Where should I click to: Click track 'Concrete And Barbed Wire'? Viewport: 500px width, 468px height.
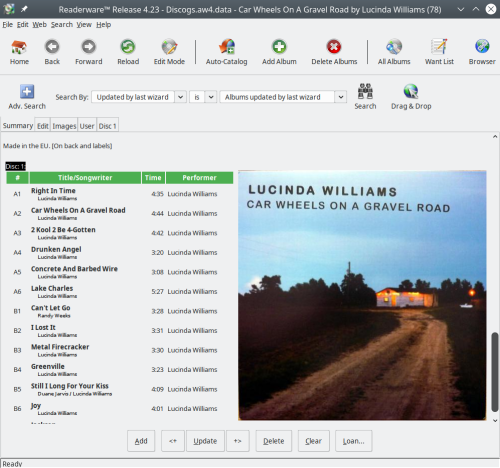[74, 269]
